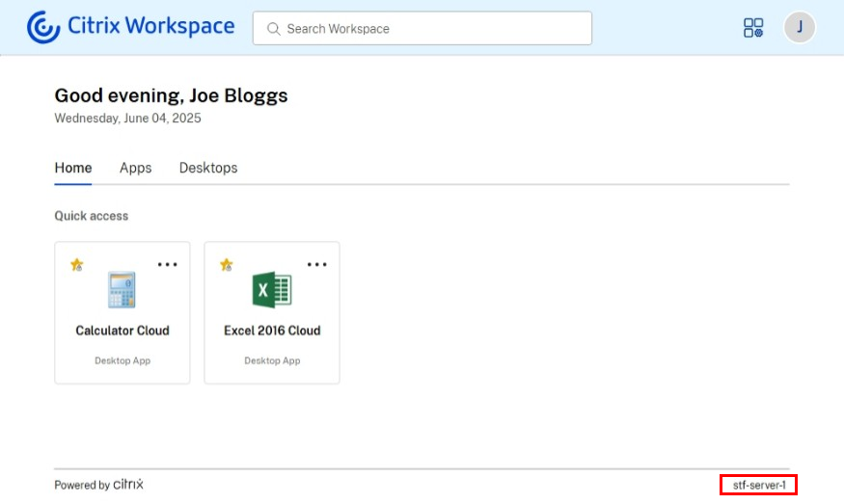Click the Excel 2016 Cloud icon
844x504 pixels.
[x=272, y=290]
